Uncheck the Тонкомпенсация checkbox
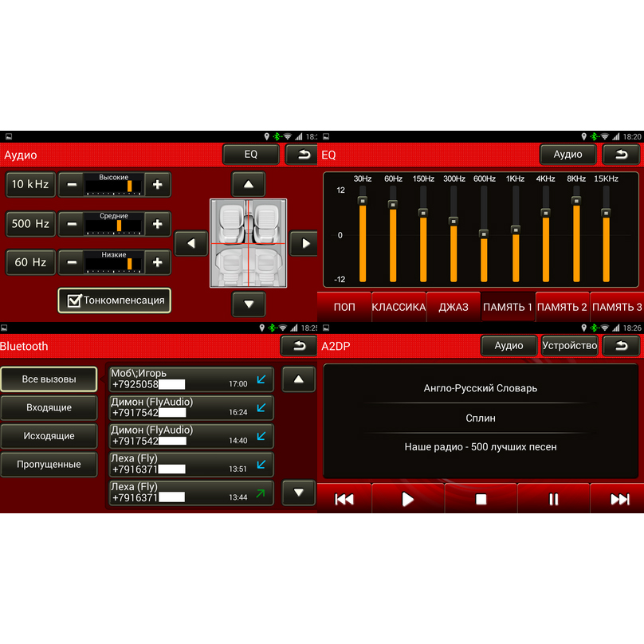Viewport: 644px width, 644px height. coord(74,300)
